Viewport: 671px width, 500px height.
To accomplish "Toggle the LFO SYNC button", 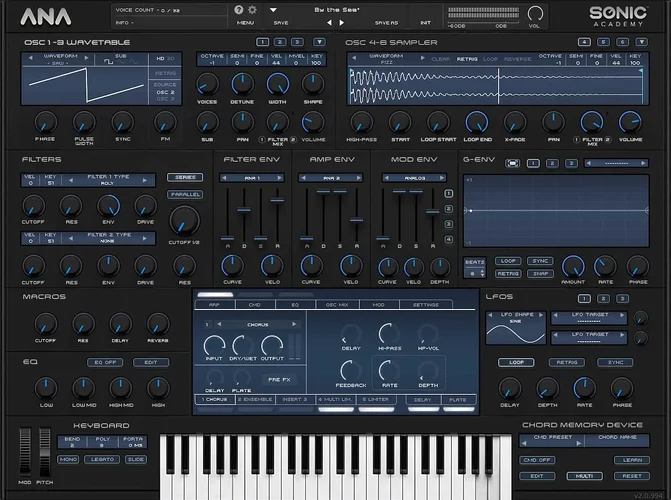I will [x=619, y=362].
